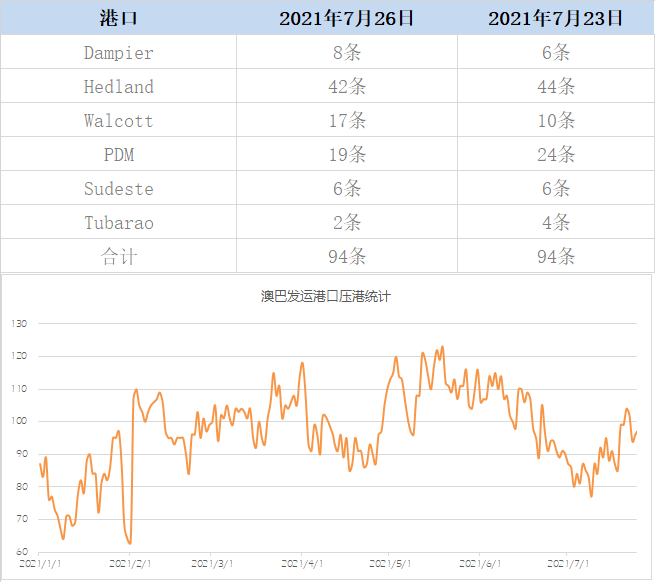The height and width of the screenshot is (582, 655).
Task: Click the 2021/7/1 x-axis label
Action: 568,564
